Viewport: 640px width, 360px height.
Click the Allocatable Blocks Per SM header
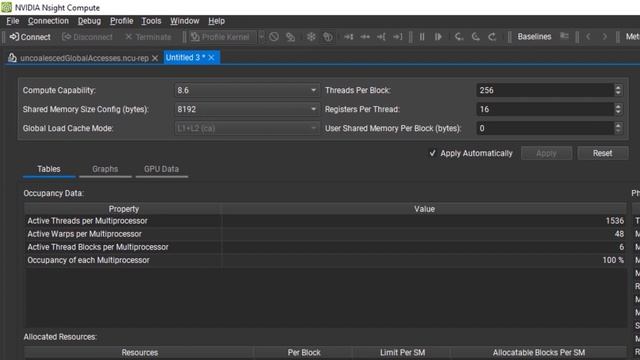click(x=538, y=353)
